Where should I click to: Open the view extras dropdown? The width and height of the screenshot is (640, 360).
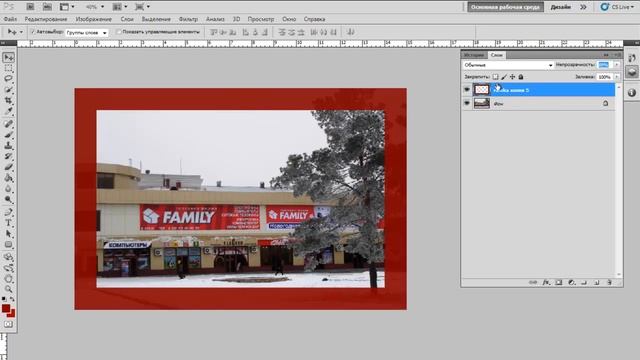click(x=67, y=7)
